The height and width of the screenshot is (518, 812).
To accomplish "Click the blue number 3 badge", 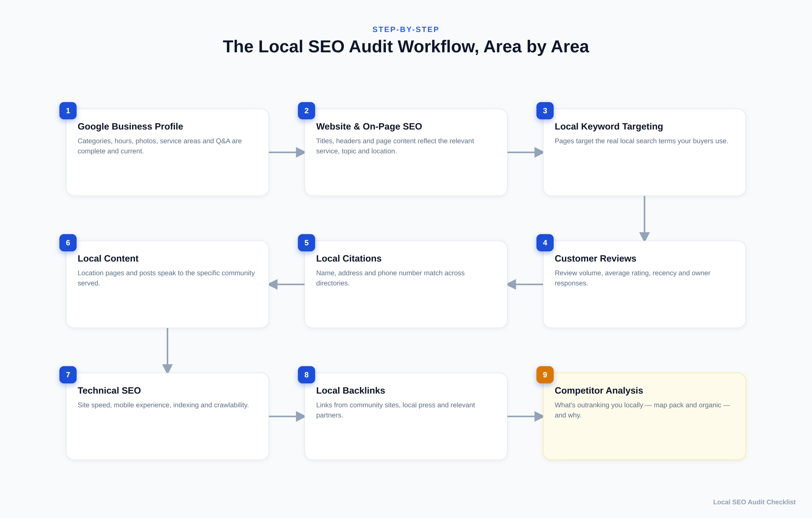I will pos(545,110).
